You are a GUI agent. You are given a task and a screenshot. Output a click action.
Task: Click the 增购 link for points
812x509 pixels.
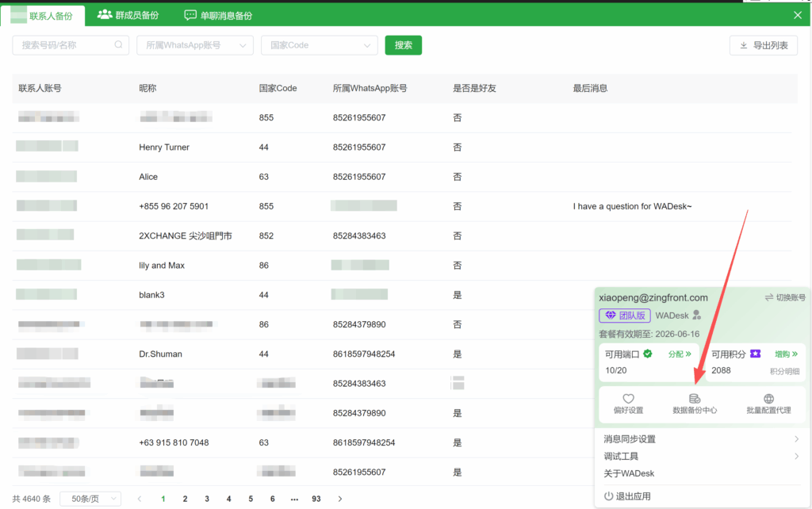pyautogui.click(x=786, y=354)
